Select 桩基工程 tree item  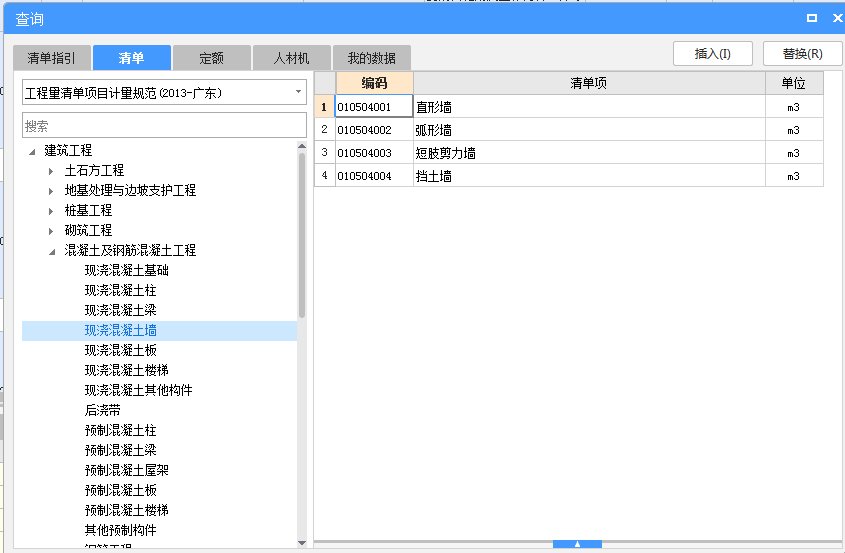pos(88,210)
